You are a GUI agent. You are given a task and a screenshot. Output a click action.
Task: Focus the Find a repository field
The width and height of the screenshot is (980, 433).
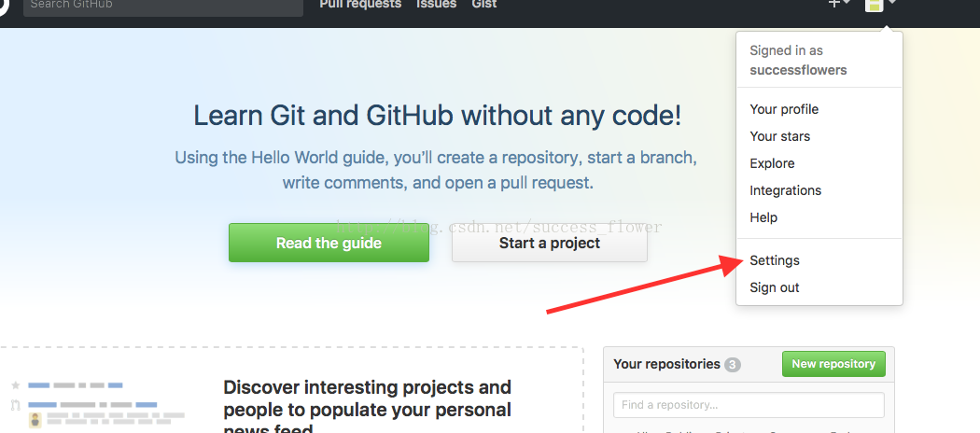point(749,405)
